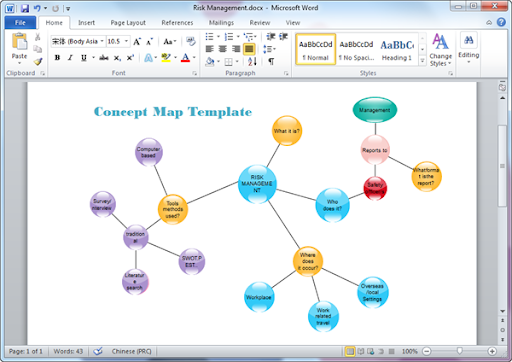Expand the Change Styles menu
The image size is (512, 362).
[x=440, y=50]
